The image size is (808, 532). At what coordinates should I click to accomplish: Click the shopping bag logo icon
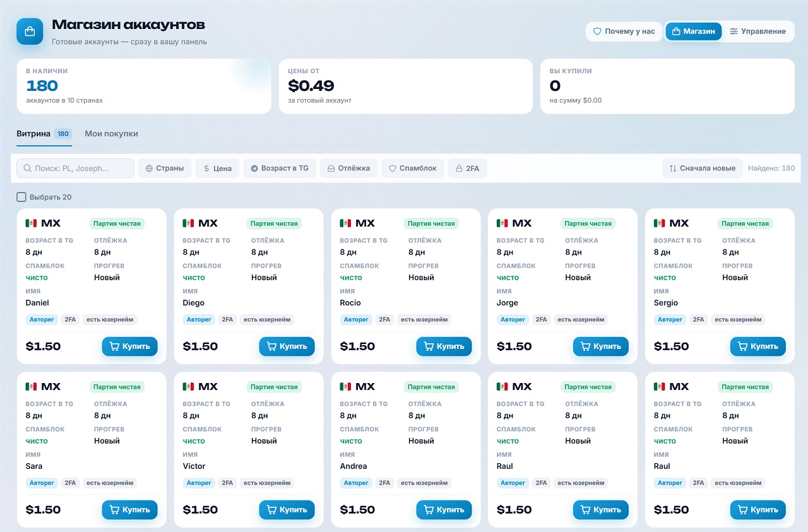(x=30, y=32)
